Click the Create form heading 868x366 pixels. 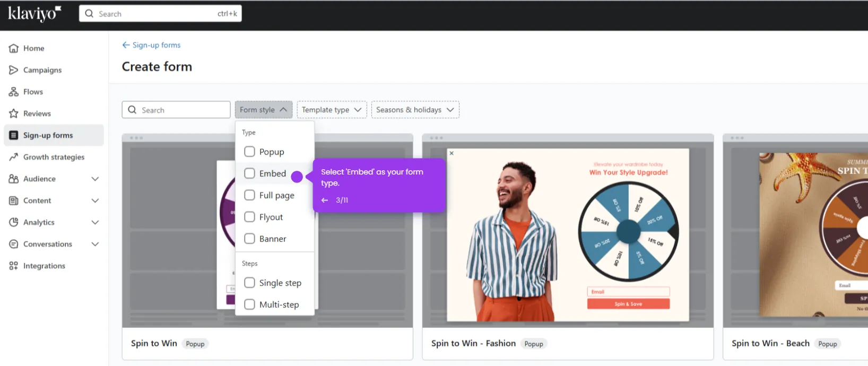click(157, 67)
